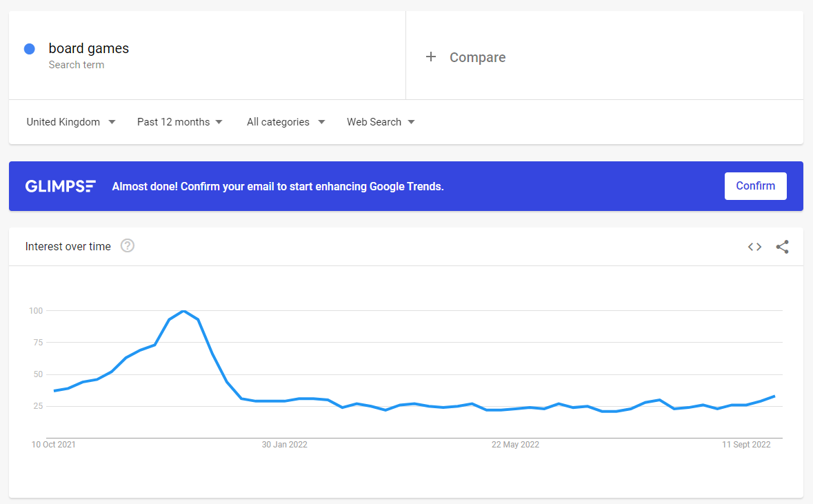Click the plus icon beside Compare
This screenshot has width=813, height=504.
[431, 57]
